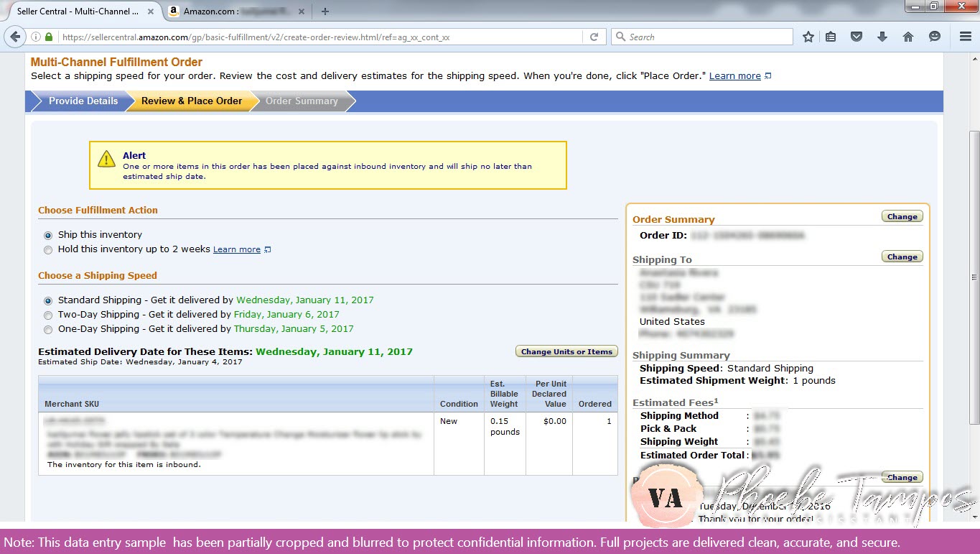This screenshot has width=980, height=554.
Task: Change the Shipping To address
Action: coord(902,256)
